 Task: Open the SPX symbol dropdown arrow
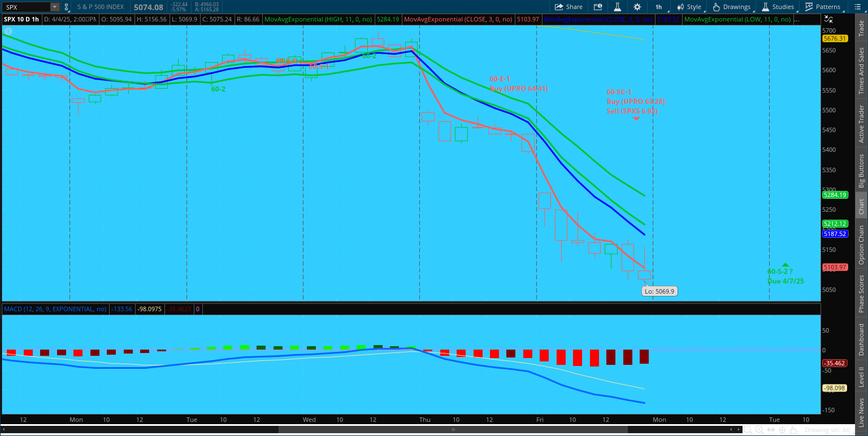pos(54,7)
